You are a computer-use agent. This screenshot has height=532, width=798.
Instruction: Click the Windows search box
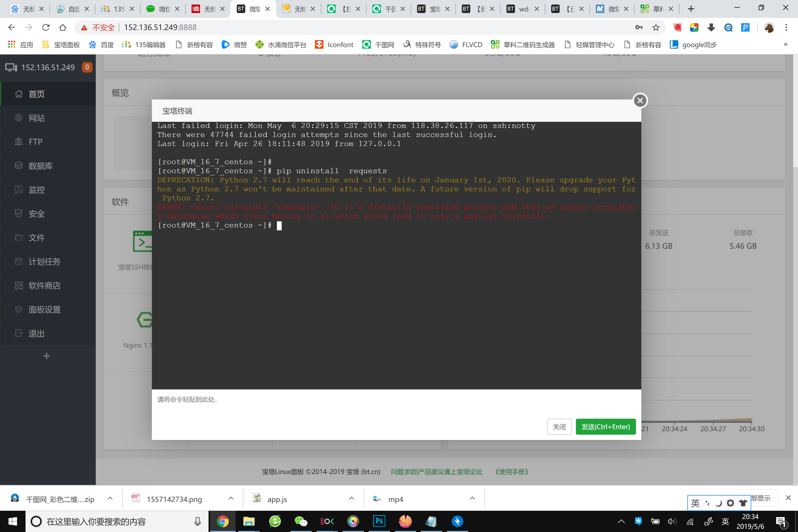(117, 521)
